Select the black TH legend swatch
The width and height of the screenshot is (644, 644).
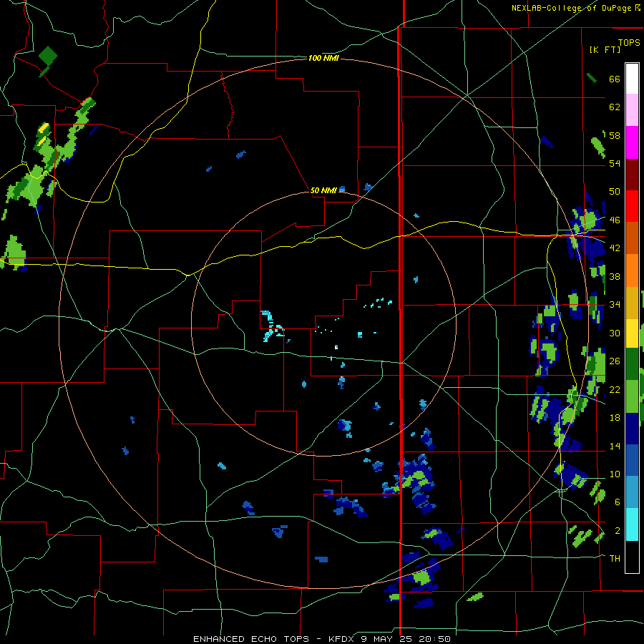[632, 557]
